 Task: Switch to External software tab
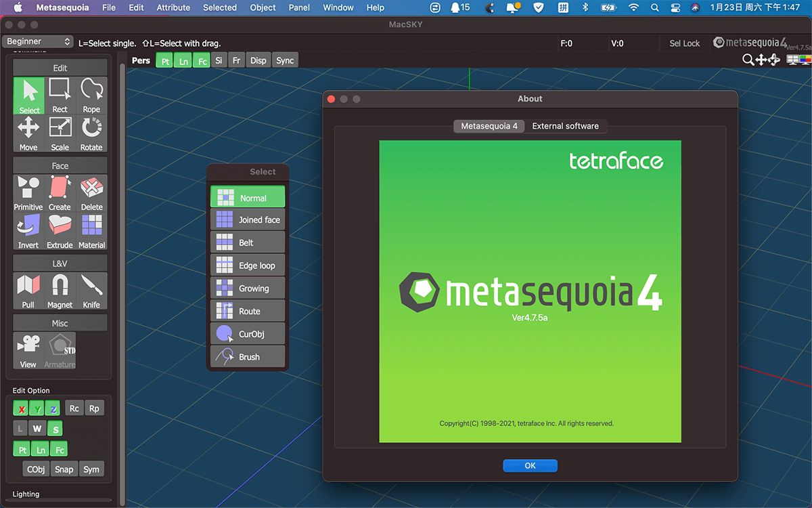point(565,126)
